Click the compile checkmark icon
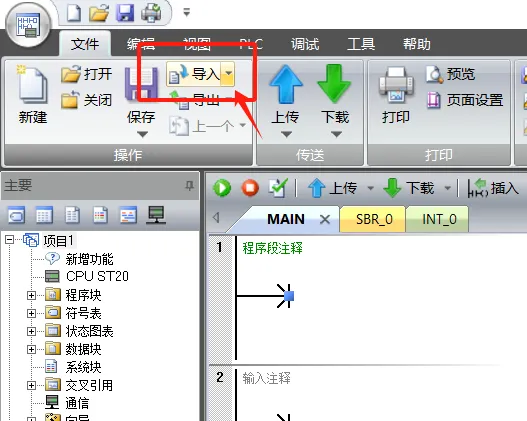527x421 pixels. click(278, 188)
